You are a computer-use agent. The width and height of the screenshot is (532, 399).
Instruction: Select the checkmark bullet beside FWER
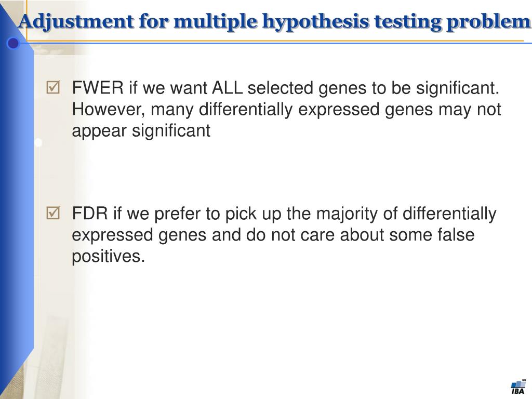53,87
